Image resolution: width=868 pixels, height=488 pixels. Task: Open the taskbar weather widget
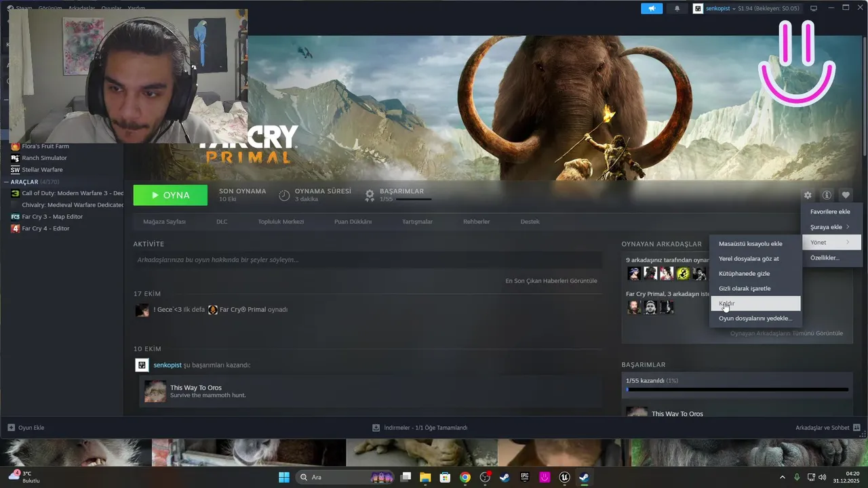(24, 476)
